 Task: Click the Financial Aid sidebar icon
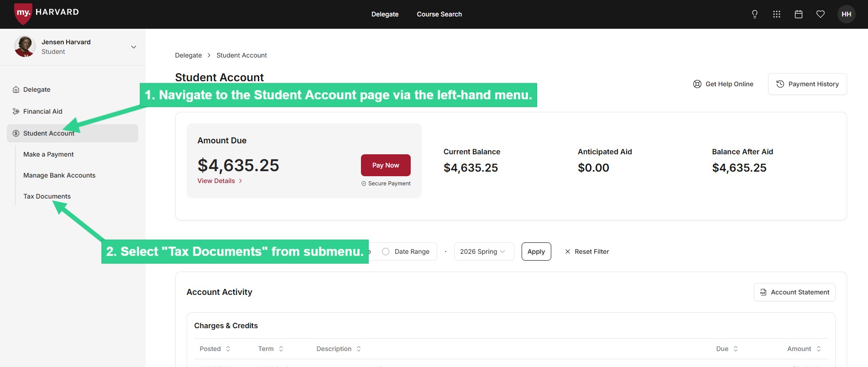16,111
